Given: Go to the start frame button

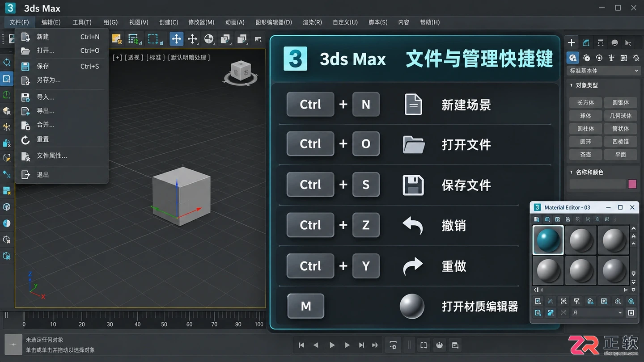Looking at the screenshot, I should click(301, 345).
